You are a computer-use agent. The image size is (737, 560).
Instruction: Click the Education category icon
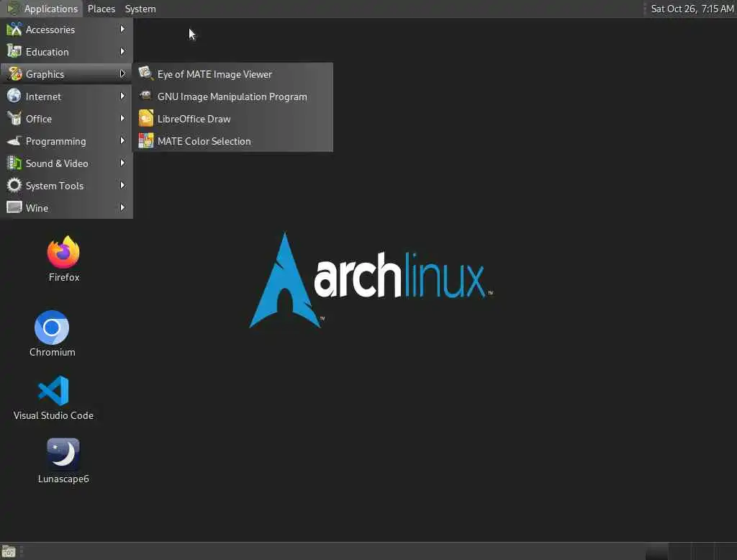[14, 51]
